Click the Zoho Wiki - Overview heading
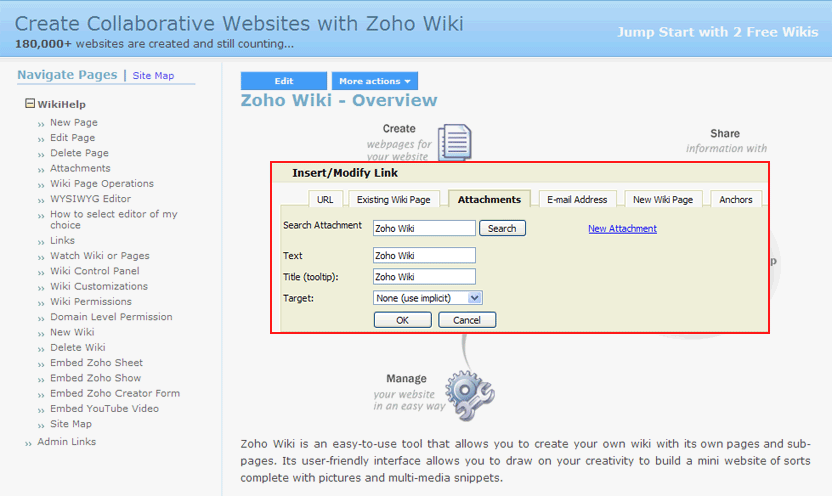Viewport: 832px width, 496px height. [x=339, y=100]
